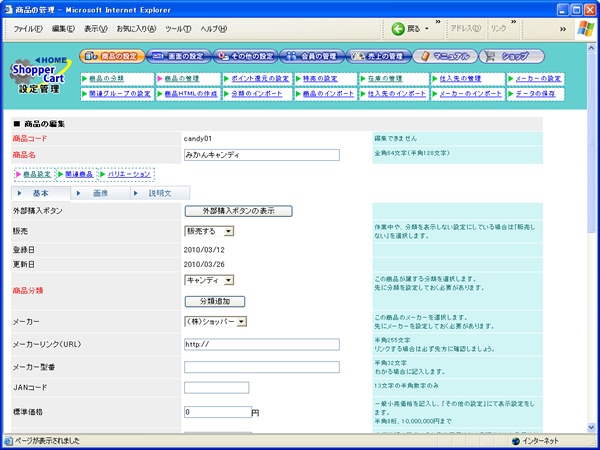The image size is (600, 450).
Task: Click the メーカー型番 input field
Action: coord(262,367)
